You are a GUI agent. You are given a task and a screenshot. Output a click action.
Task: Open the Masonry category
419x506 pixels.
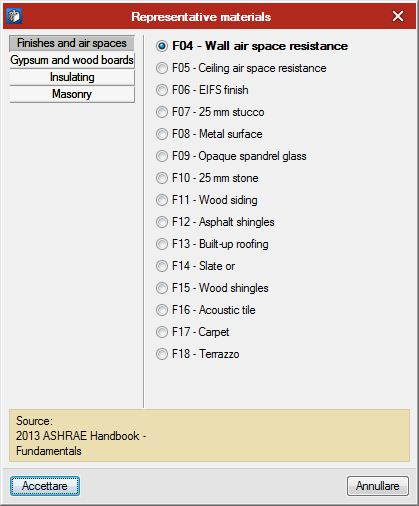tap(72, 94)
